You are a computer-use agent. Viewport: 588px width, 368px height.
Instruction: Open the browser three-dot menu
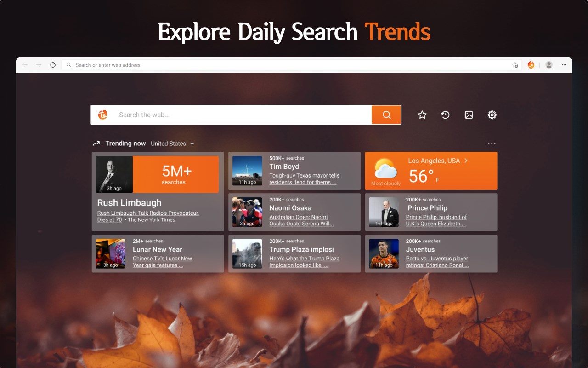[564, 65]
